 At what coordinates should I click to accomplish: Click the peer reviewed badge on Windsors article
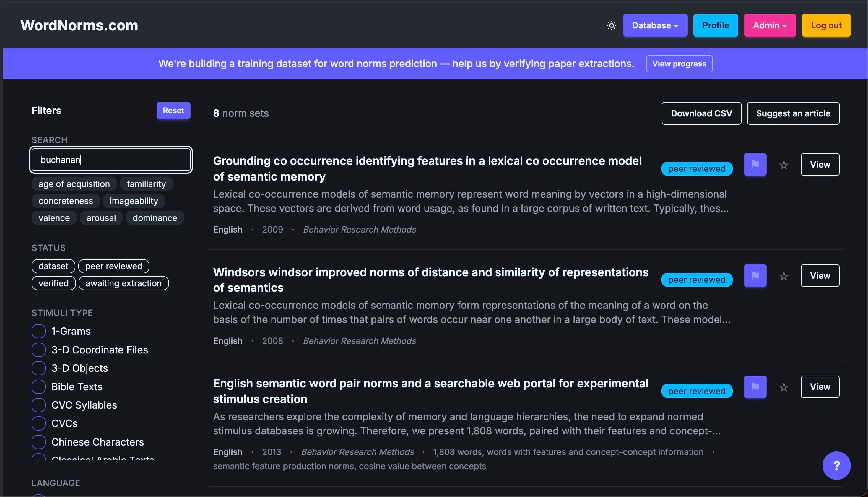coord(697,280)
